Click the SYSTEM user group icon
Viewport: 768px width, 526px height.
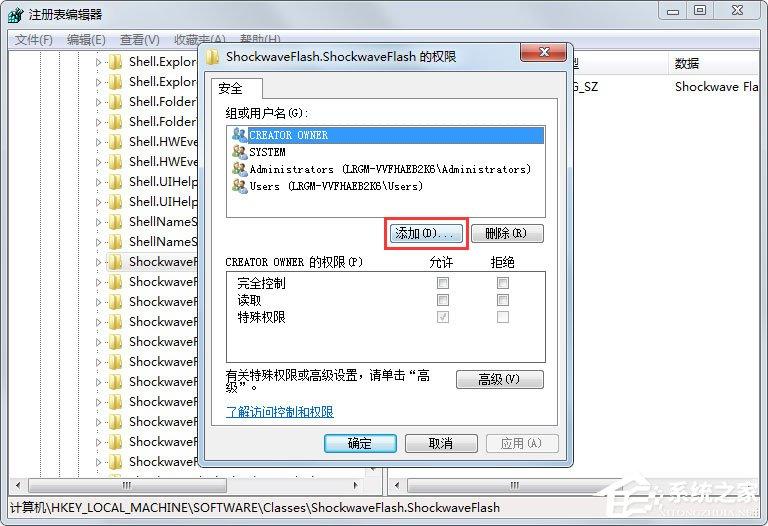(x=240, y=151)
